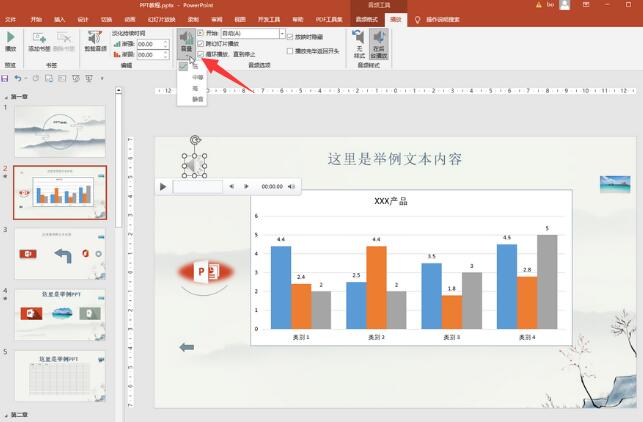643x422 pixels.
Task: Click the lightbulb Tell Me search icon
Action: coord(417,20)
